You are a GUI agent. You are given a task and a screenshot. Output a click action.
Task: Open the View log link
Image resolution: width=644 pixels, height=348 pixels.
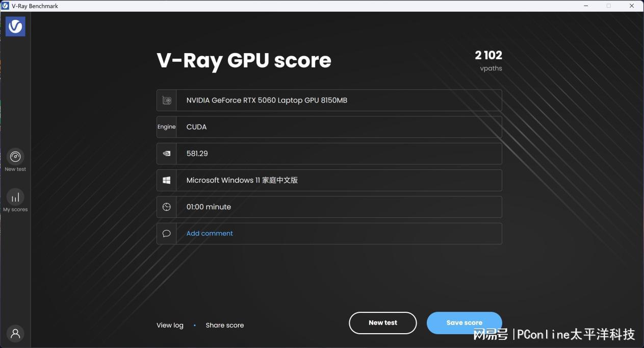pyautogui.click(x=170, y=325)
